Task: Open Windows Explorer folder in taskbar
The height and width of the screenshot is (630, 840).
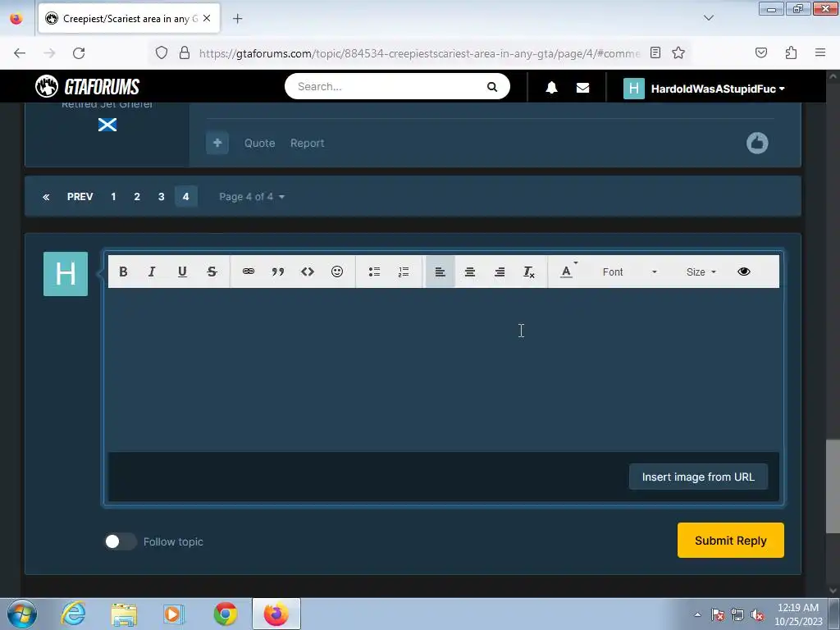Action: [x=124, y=614]
